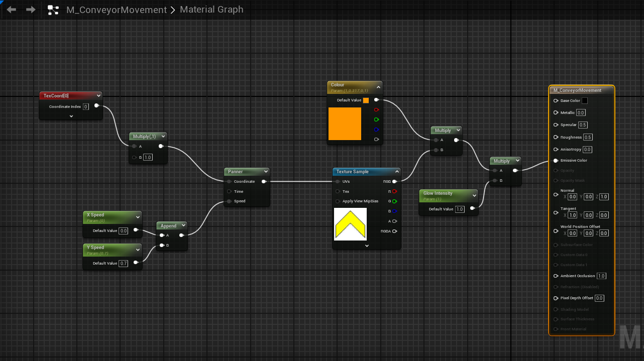644x361 pixels.
Task: Click the Colour red channel pin
Action: point(376,109)
